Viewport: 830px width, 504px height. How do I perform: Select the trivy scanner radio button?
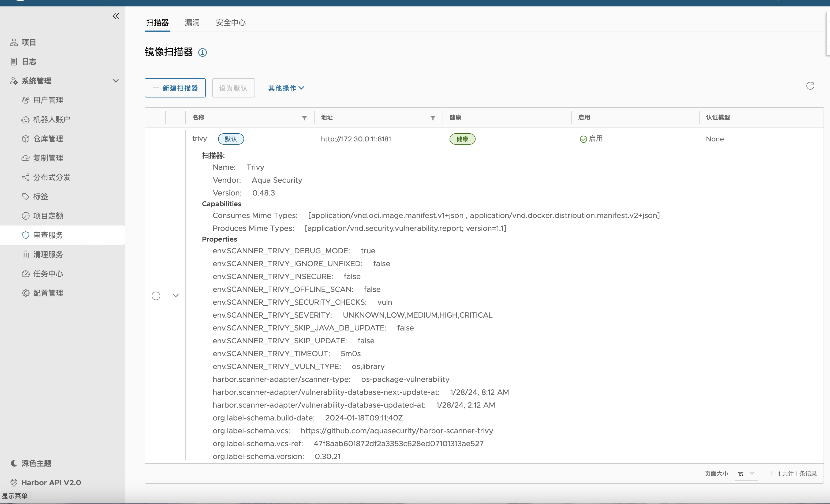point(156,296)
